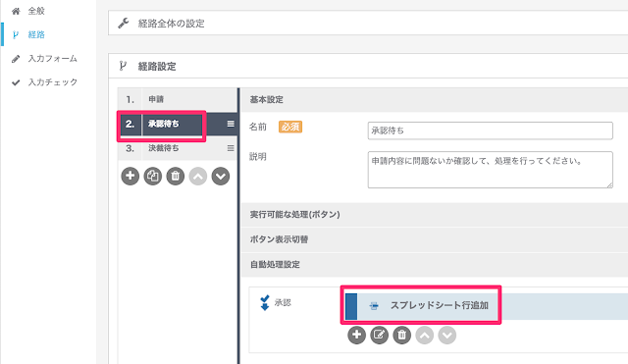
Task: Add a new automatic process plus icon
Action: [357, 335]
